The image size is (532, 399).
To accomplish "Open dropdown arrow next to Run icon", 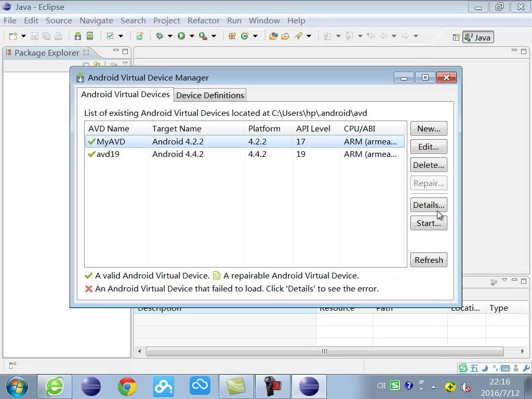I will (192, 36).
